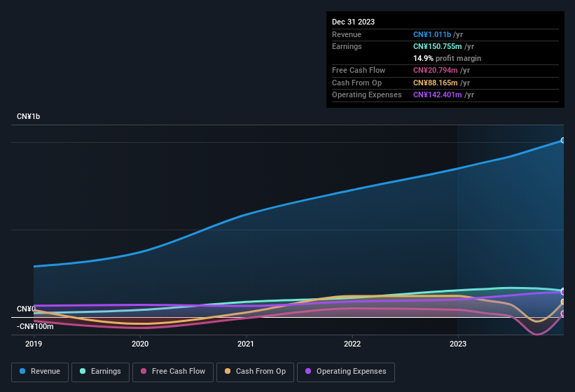Toggle the Revenue series legend button

(x=40, y=372)
